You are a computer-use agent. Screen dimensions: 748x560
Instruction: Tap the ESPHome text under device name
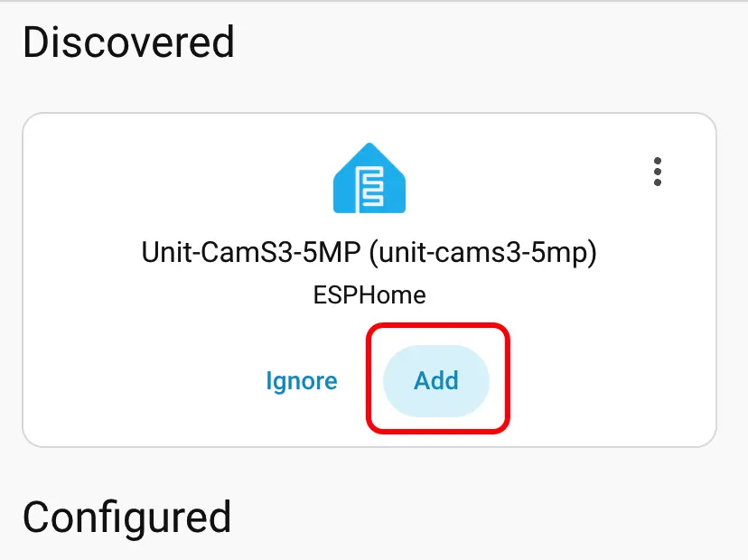point(369,294)
